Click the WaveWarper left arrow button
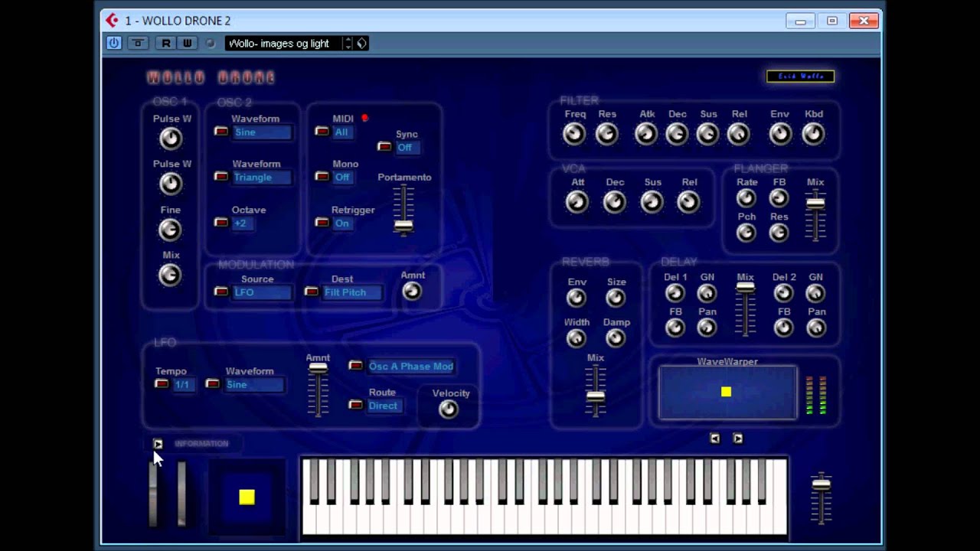980x551 pixels. tap(715, 439)
